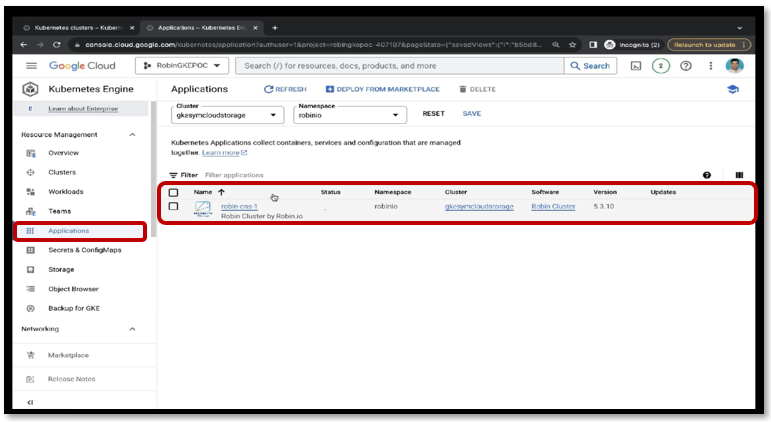Switch to Kubernetes clusters browser tab
This screenshot has height=422, width=771.
click(x=79, y=28)
